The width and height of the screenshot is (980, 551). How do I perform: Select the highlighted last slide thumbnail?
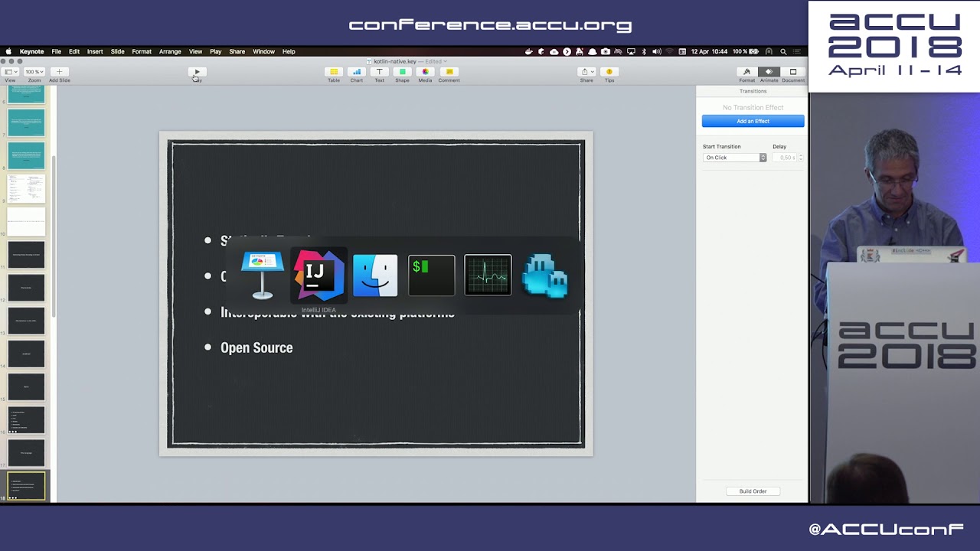tap(26, 486)
